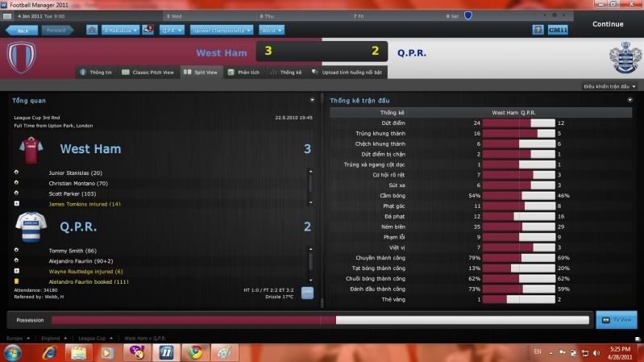The width and height of the screenshot is (644, 362).
Task: Open Yahoo Messenger from the taskbar
Action: pos(137,353)
